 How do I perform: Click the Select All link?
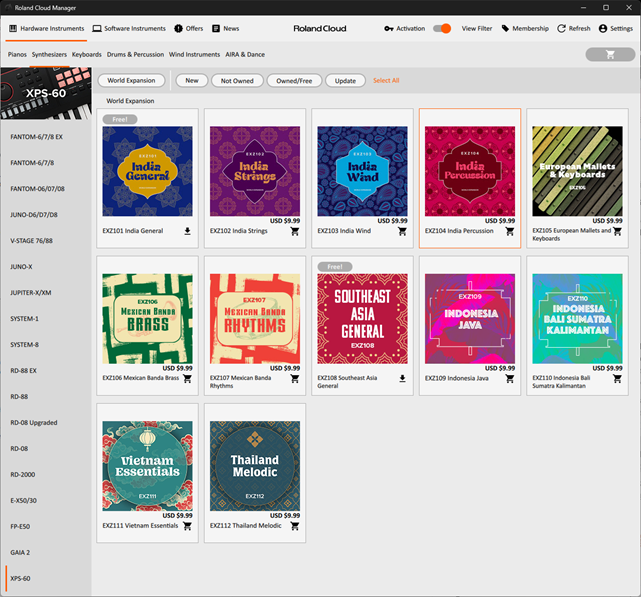coord(386,81)
